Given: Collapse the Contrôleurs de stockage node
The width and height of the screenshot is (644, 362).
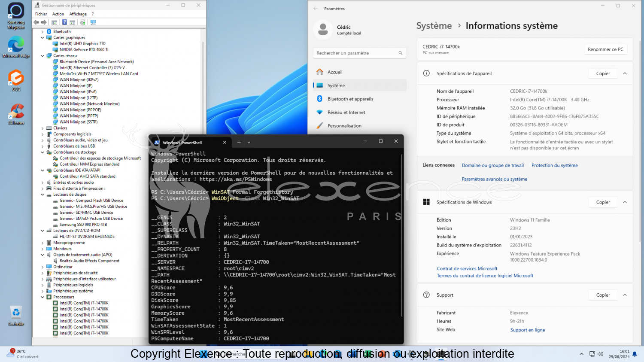Looking at the screenshot, I should click(x=42, y=152).
